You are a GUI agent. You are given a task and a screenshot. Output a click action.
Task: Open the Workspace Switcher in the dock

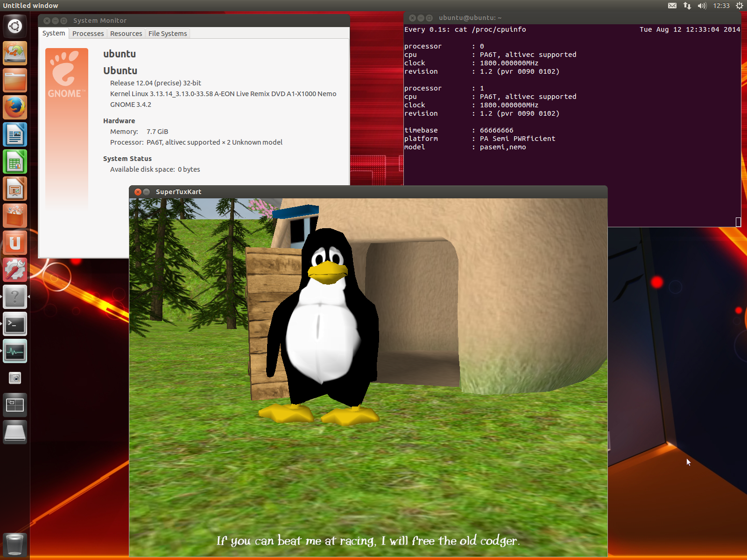pyautogui.click(x=15, y=405)
